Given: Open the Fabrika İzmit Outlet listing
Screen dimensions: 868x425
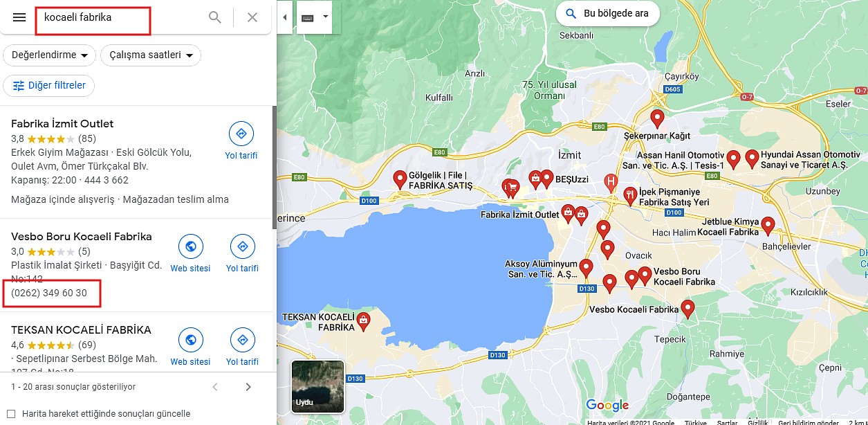Looking at the screenshot, I should coord(62,124).
